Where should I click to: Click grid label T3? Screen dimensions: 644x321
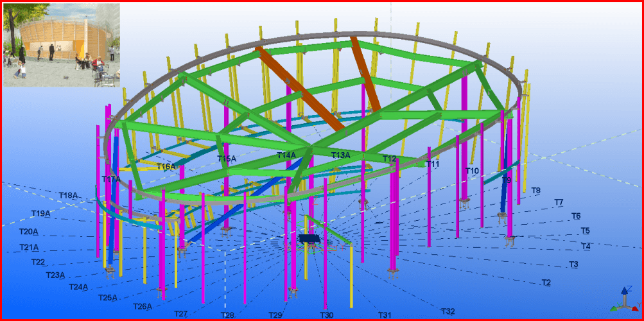(573, 265)
